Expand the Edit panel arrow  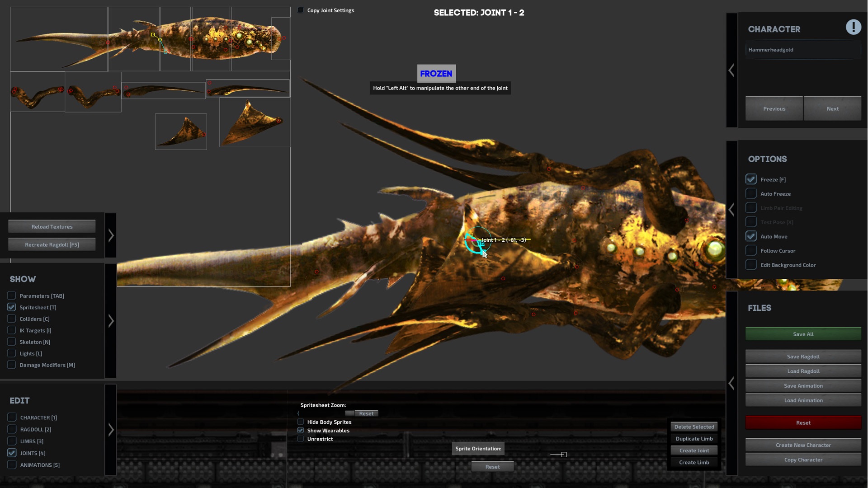pyautogui.click(x=111, y=430)
